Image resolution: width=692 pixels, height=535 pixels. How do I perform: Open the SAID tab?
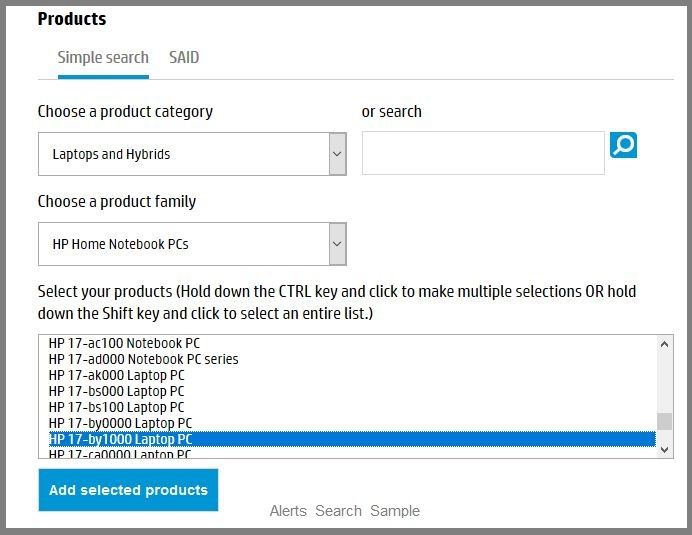[x=184, y=57]
